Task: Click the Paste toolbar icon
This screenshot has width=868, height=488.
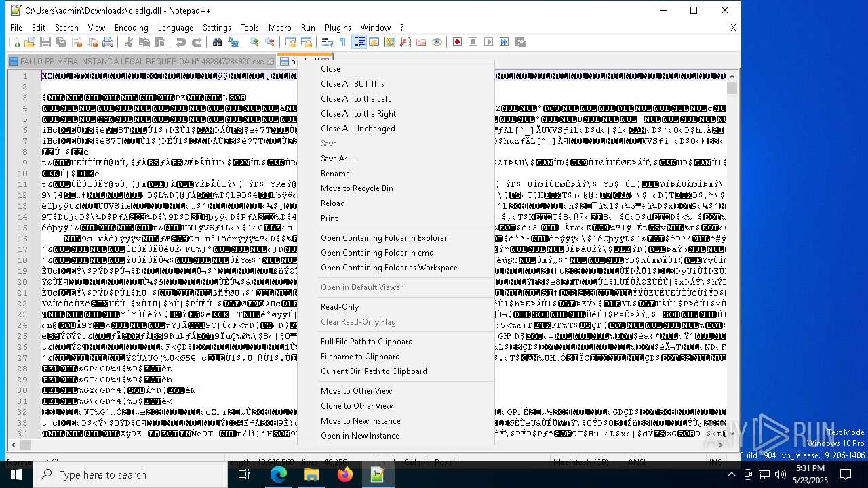Action: (160, 42)
